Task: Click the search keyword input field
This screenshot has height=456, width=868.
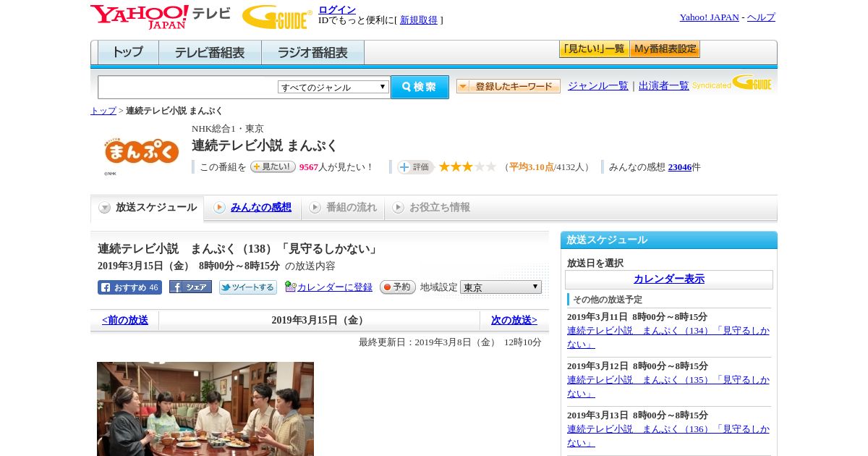Action: pos(188,87)
